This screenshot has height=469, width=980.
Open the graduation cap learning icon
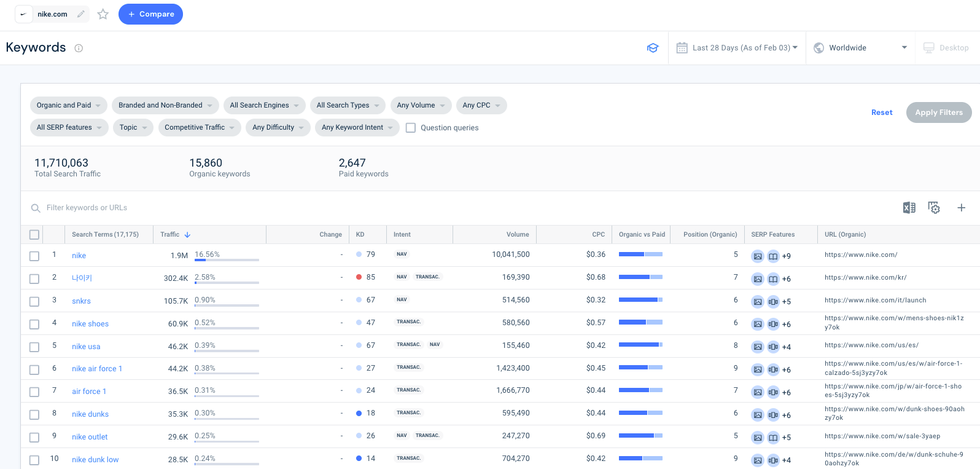tap(653, 48)
